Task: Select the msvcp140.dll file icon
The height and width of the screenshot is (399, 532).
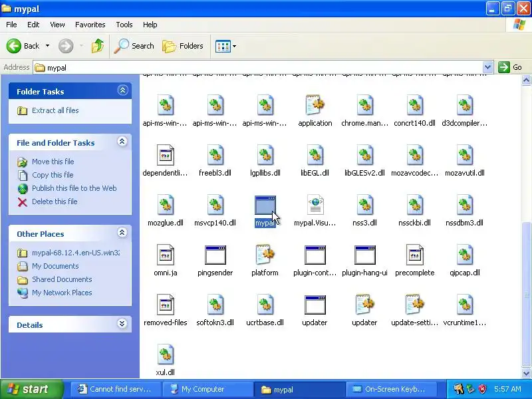Action: click(x=215, y=205)
